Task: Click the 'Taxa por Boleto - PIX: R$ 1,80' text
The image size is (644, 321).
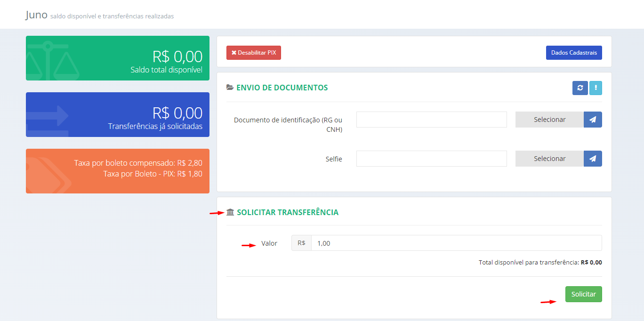Action: 153,174
